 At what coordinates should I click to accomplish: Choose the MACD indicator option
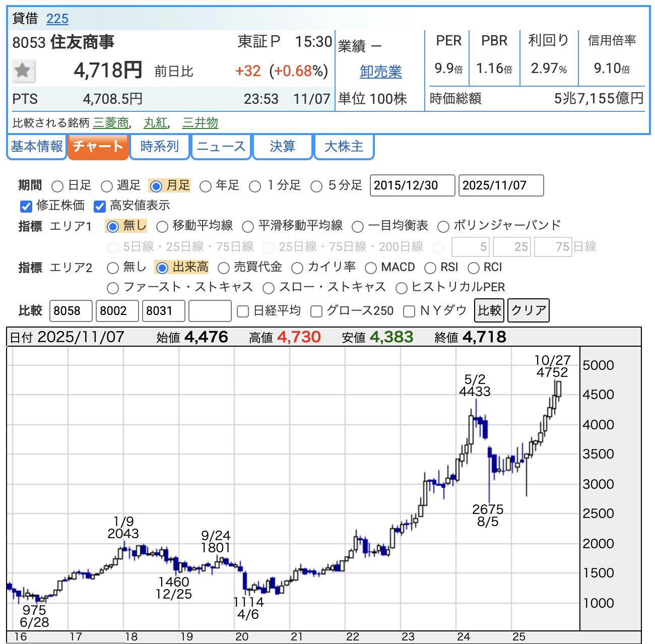tap(371, 268)
